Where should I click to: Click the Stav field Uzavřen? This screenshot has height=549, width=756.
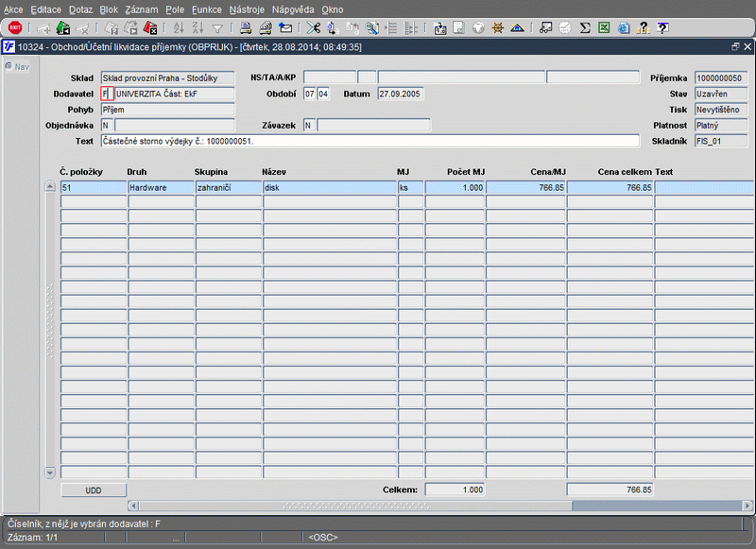tap(721, 94)
